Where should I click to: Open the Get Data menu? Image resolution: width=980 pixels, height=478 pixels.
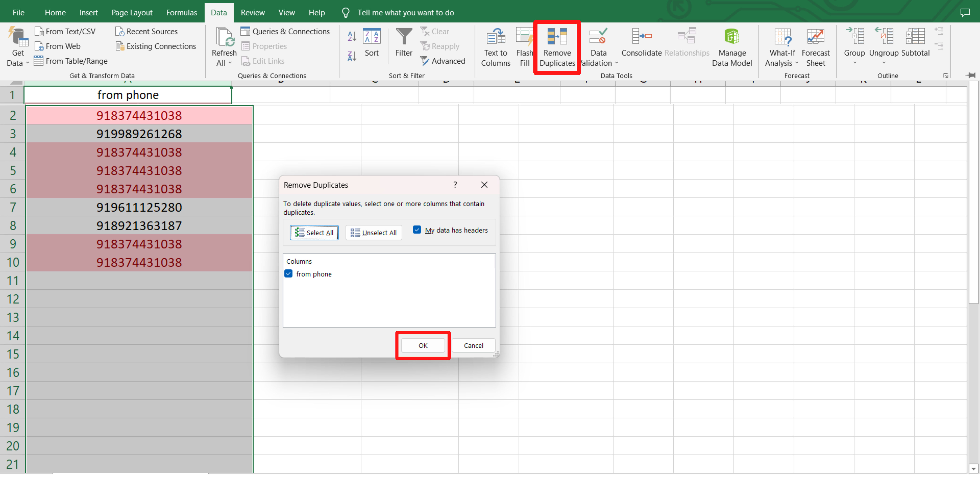(18, 47)
